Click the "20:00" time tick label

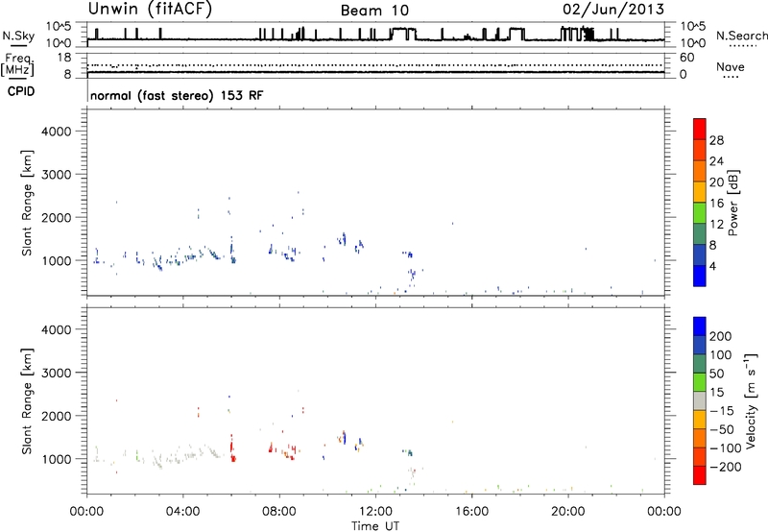pyautogui.click(x=567, y=512)
